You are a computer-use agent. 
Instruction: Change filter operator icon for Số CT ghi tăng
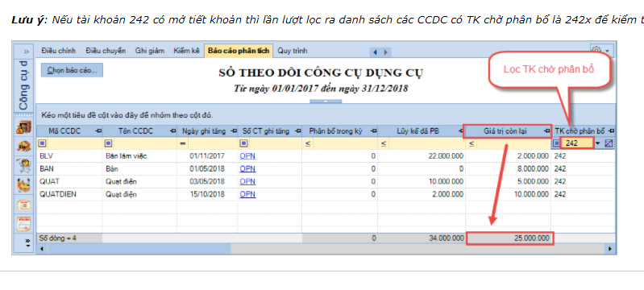pos(243,143)
